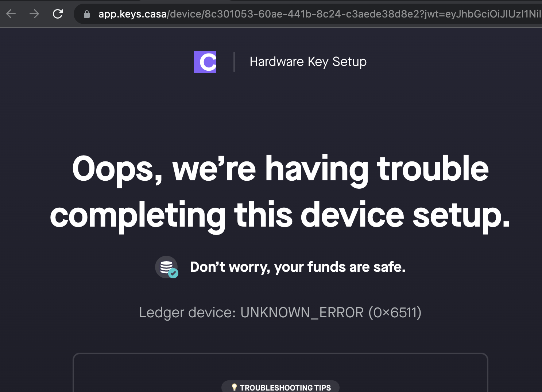This screenshot has width=542, height=392.
Task: Click the teal checkmark badge on the coins icon
Action: [173, 273]
